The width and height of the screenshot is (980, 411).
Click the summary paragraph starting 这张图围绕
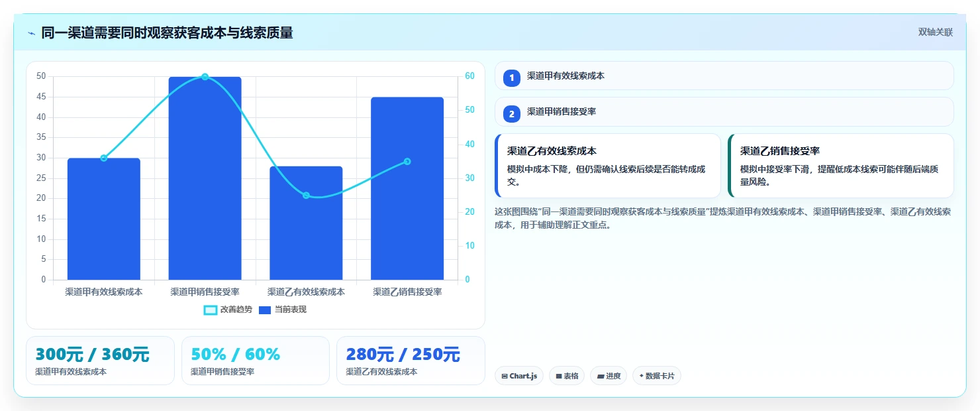coord(723,218)
